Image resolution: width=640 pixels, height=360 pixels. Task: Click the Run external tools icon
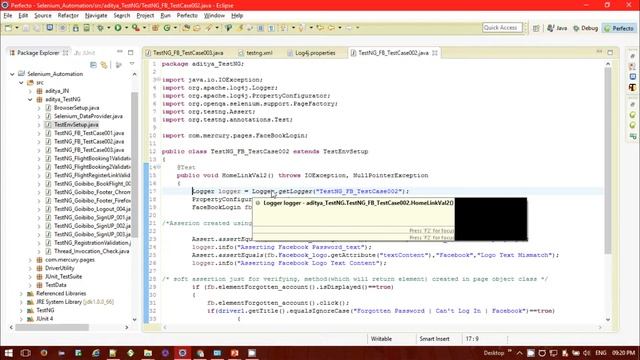pyautogui.click(x=136, y=28)
